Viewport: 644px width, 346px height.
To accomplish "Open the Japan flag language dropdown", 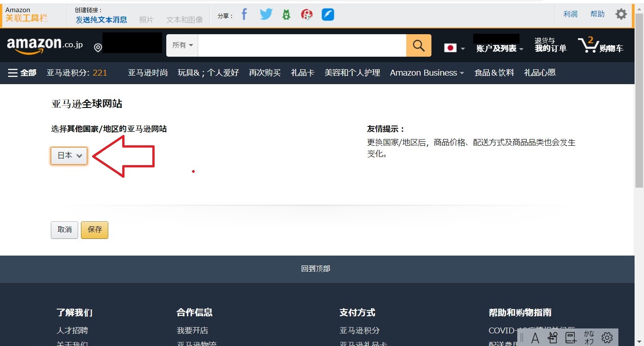I will pos(454,48).
